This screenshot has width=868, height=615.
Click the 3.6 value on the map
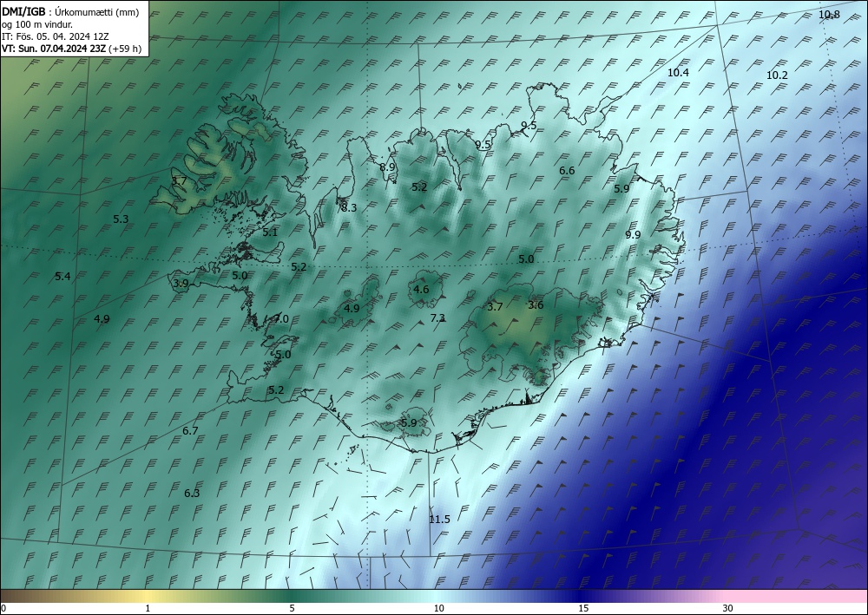click(x=536, y=305)
